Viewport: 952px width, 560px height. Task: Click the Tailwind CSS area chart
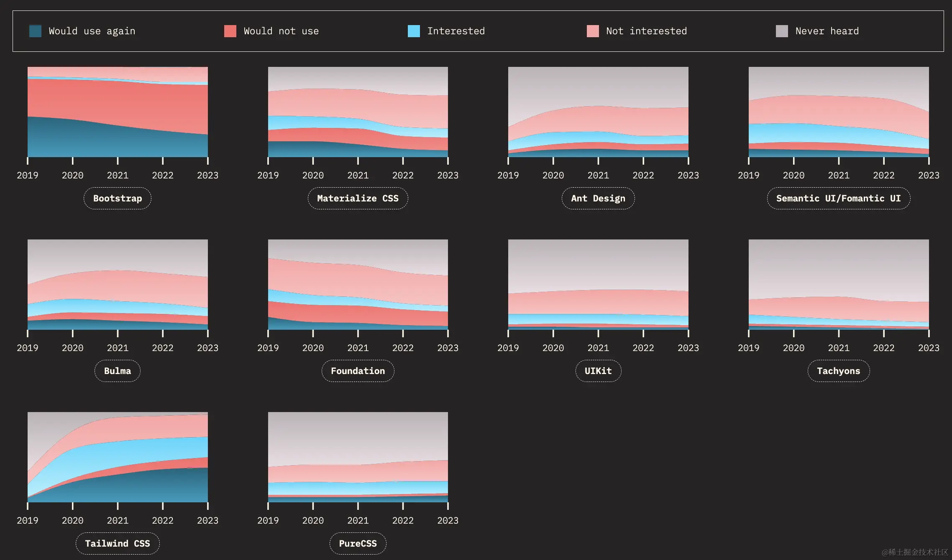[118, 457]
